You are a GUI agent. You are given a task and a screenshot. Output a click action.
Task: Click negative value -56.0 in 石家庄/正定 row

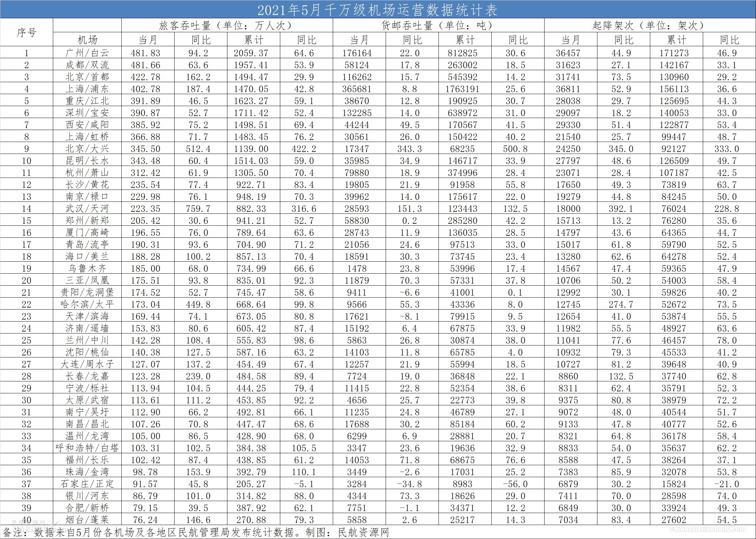tap(516, 484)
